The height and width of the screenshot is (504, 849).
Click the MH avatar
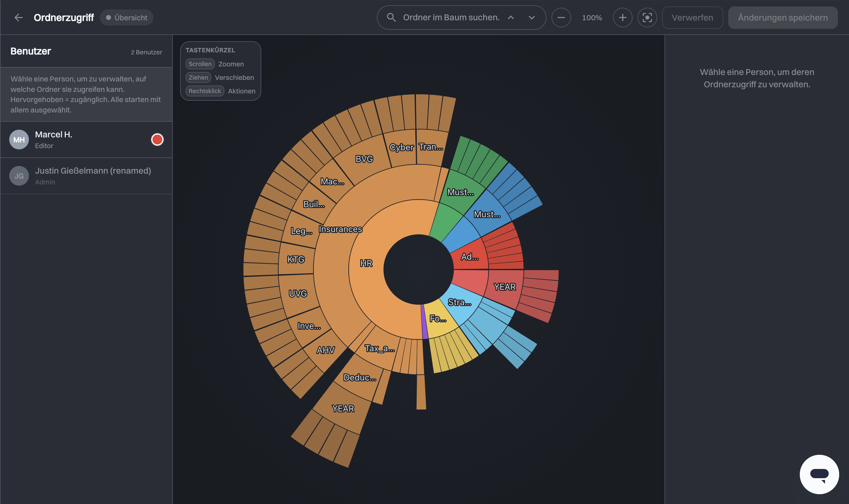pos(19,140)
